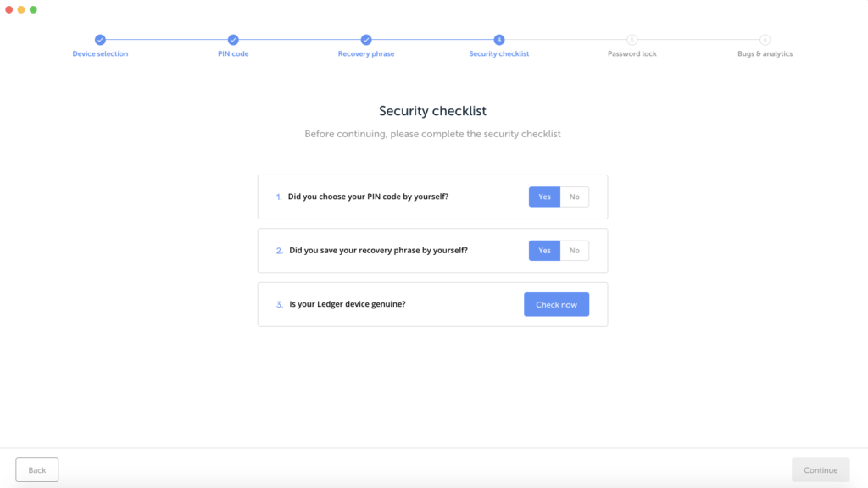Click the Security checklist step label
The height and width of the screenshot is (488, 868).
498,53
